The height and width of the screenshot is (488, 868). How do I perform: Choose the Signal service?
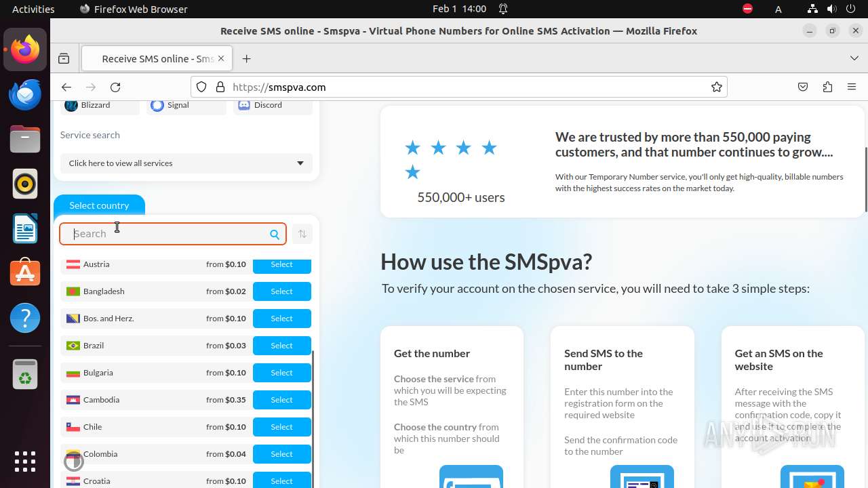tap(186, 105)
